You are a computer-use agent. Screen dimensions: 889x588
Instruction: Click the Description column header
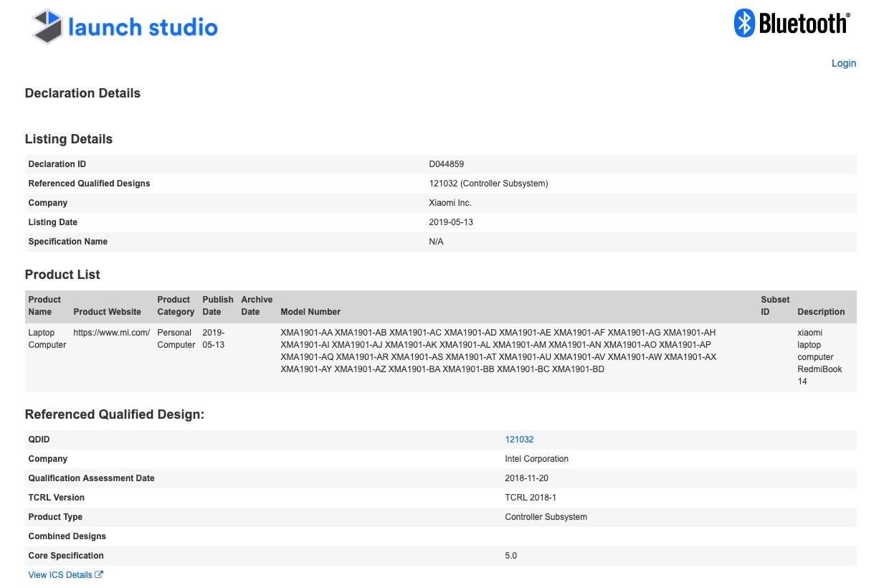click(821, 312)
